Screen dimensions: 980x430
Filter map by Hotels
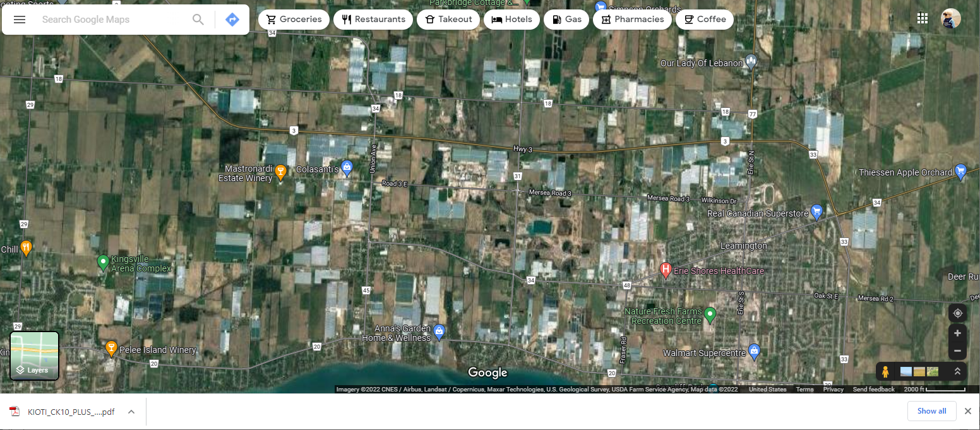pyautogui.click(x=511, y=20)
